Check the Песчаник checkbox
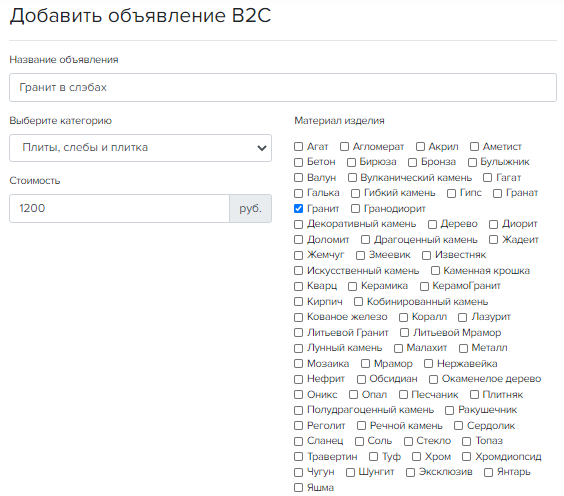Viewport: 564px width, 496px height. (x=403, y=395)
